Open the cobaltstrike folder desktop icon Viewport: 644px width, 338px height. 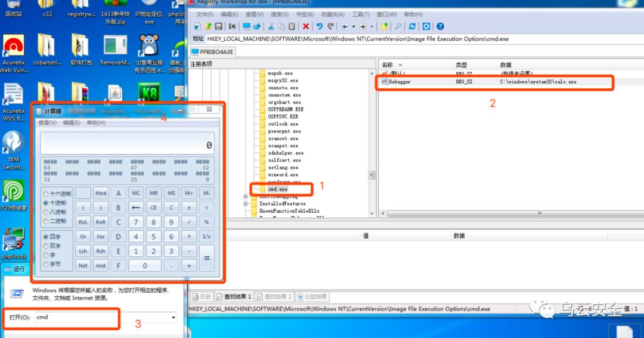47,50
